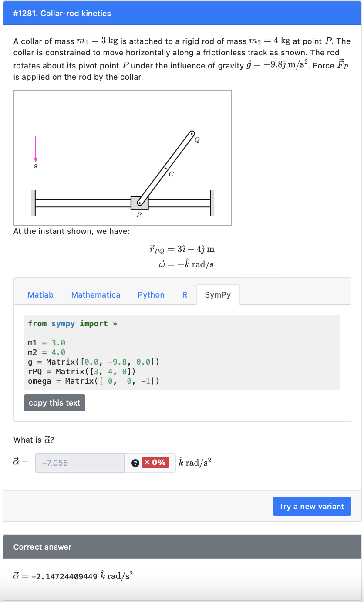Click the question-mark help icon beside the grade
The width and height of the screenshot is (364, 602).
click(135, 463)
